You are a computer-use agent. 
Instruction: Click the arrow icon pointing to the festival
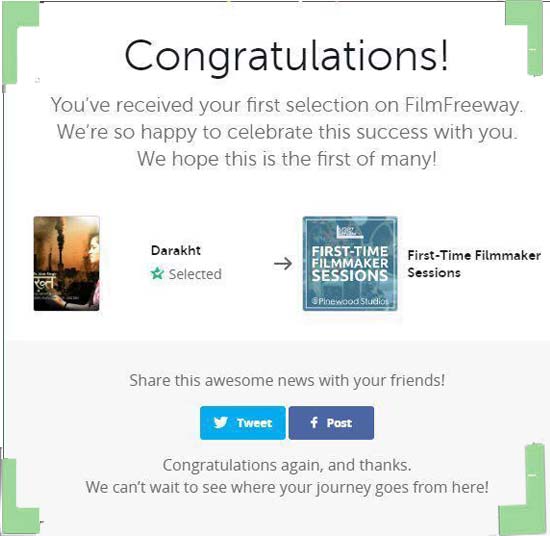click(x=283, y=263)
